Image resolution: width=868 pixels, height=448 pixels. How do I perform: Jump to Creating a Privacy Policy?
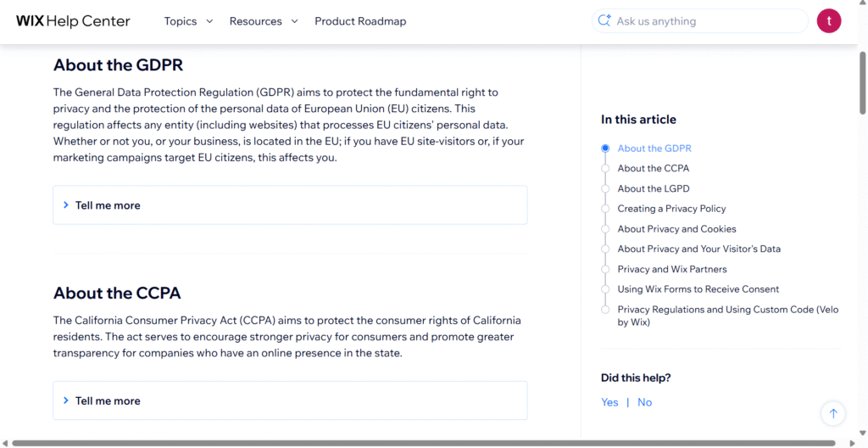click(671, 209)
